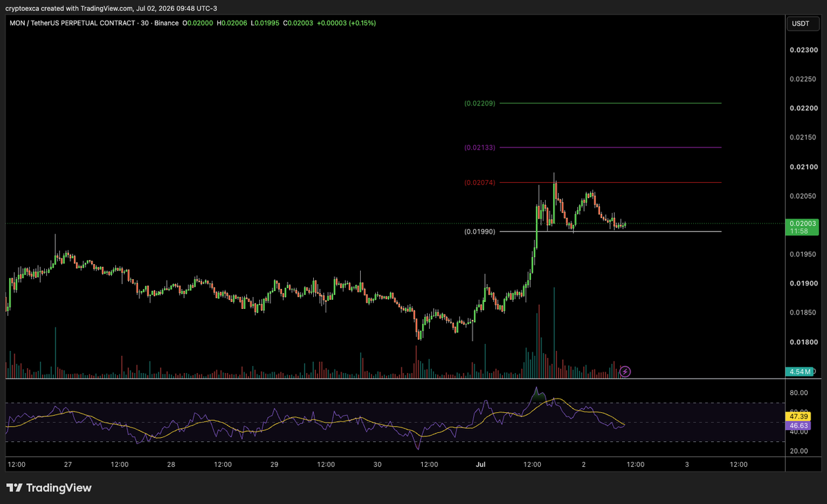Select the red level label (0.02074)

click(480, 183)
